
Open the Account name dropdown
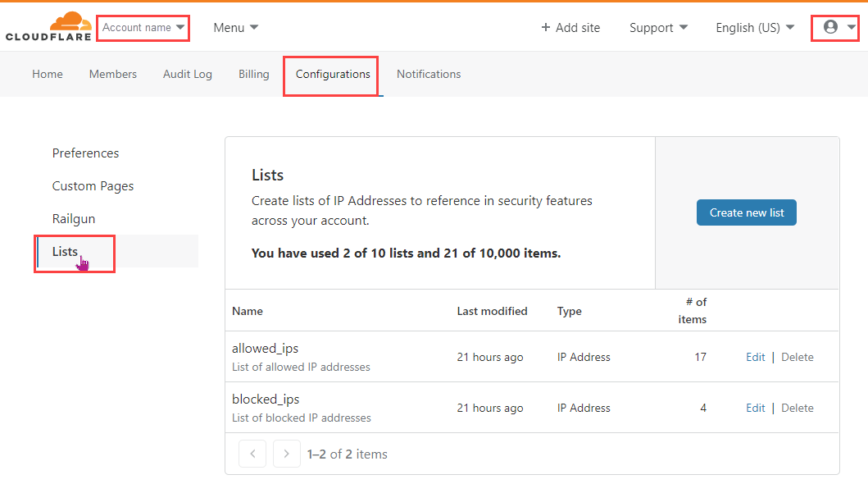142,27
